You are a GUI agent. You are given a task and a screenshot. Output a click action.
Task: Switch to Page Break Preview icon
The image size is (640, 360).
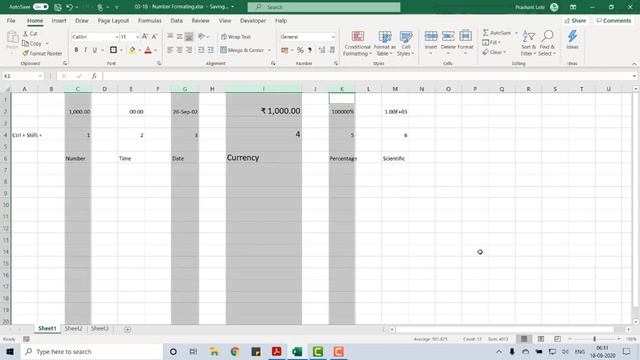coord(557,339)
